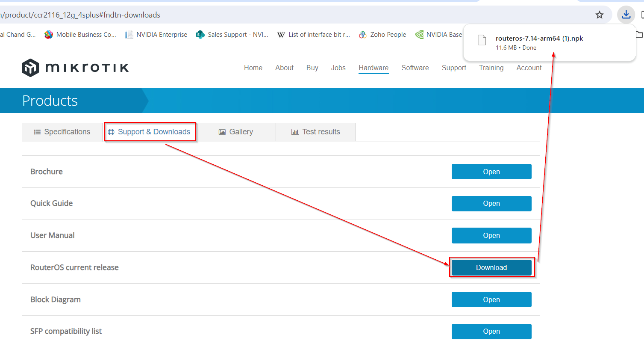Open the Zoho People bookmark
This screenshot has height=347, width=644.
pyautogui.click(x=382, y=35)
